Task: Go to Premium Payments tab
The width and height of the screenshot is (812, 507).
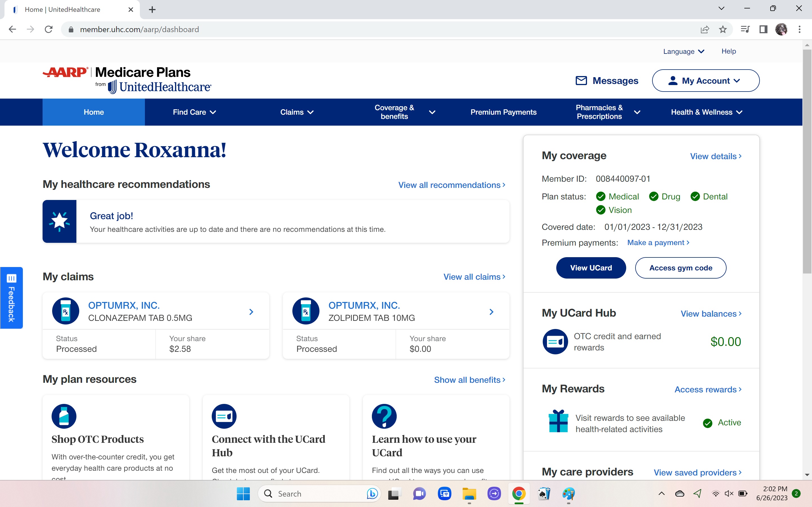Action: point(503,112)
